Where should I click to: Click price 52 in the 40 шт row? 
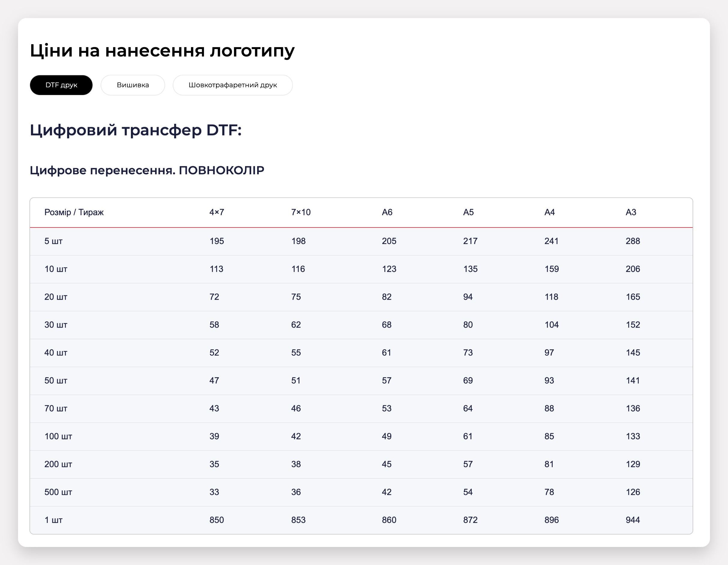click(214, 353)
